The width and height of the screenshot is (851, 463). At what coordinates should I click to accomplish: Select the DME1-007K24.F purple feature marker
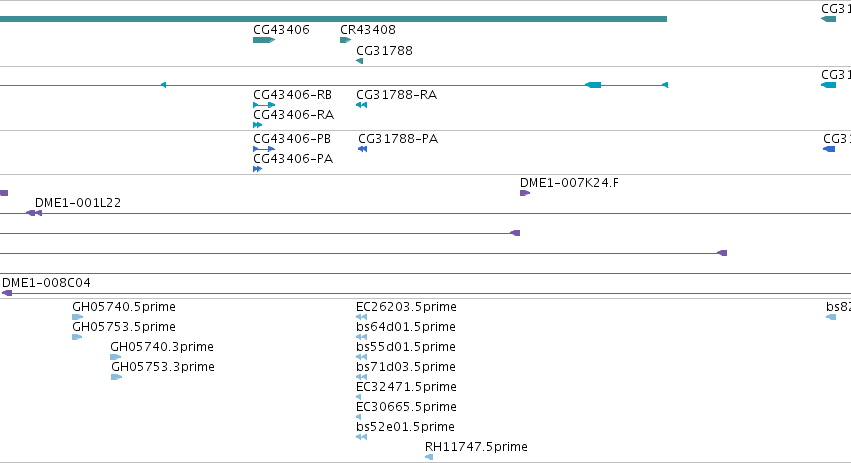(525, 193)
